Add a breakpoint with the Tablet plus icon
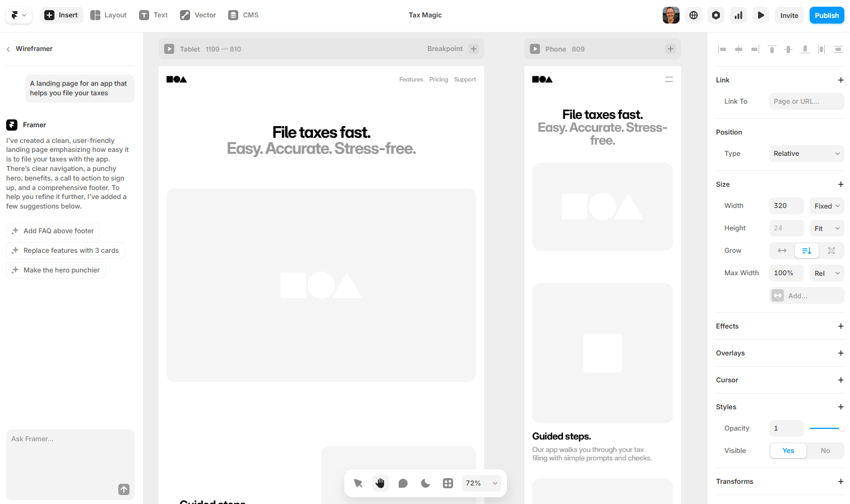The height and width of the screenshot is (504, 850). click(x=474, y=49)
